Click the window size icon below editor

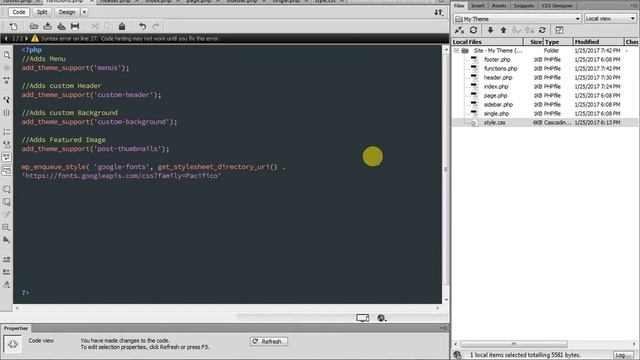pos(362,318)
